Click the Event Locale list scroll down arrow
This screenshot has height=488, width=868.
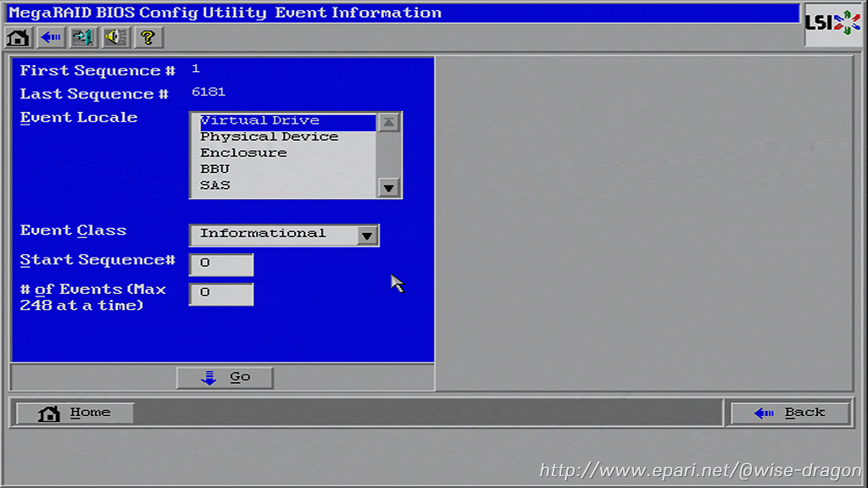pos(388,188)
